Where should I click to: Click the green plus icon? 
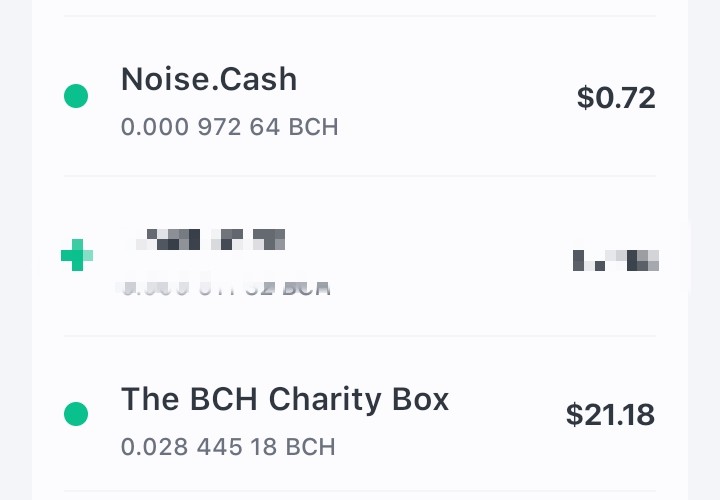click(x=77, y=255)
